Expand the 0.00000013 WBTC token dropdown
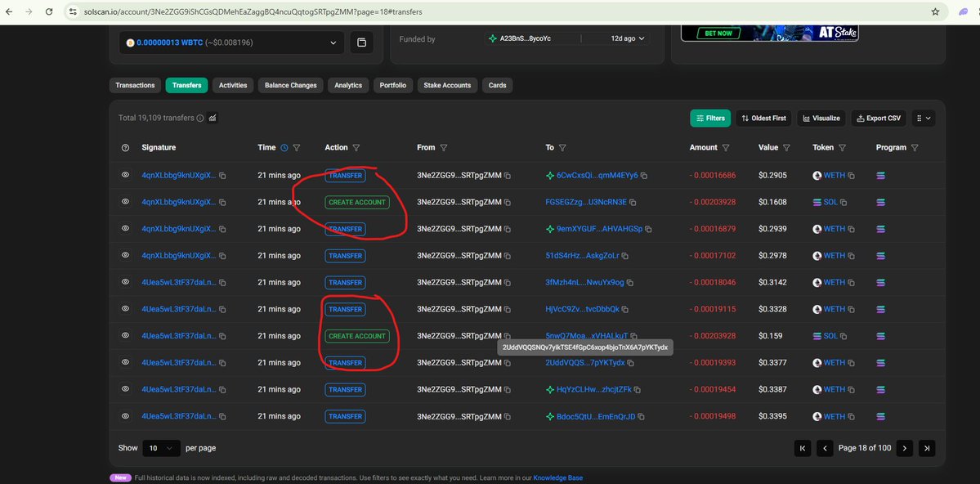 point(231,43)
